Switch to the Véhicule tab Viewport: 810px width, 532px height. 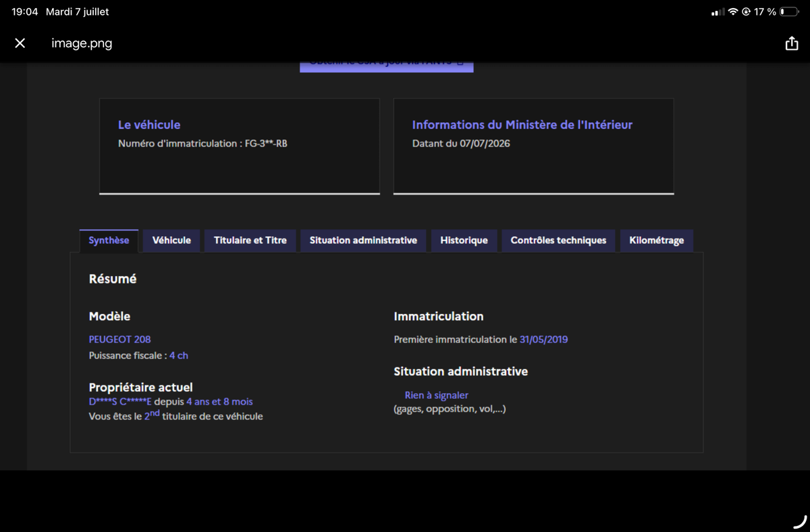(171, 240)
